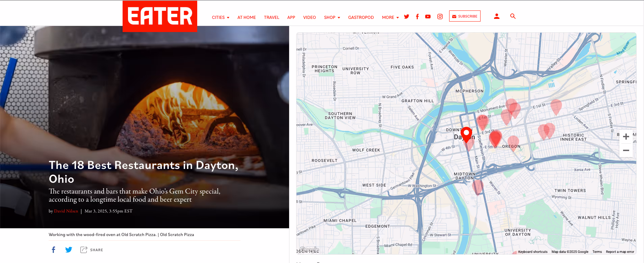The width and height of the screenshot is (644, 263).
Task: Open Eater's Twitter page from header
Action: (407, 17)
